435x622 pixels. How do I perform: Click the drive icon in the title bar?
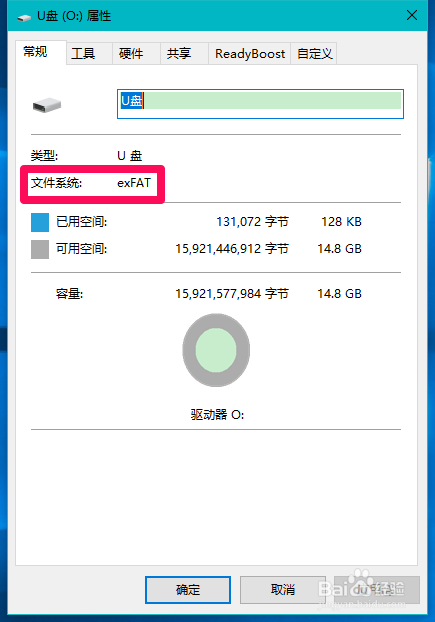click(x=24, y=17)
